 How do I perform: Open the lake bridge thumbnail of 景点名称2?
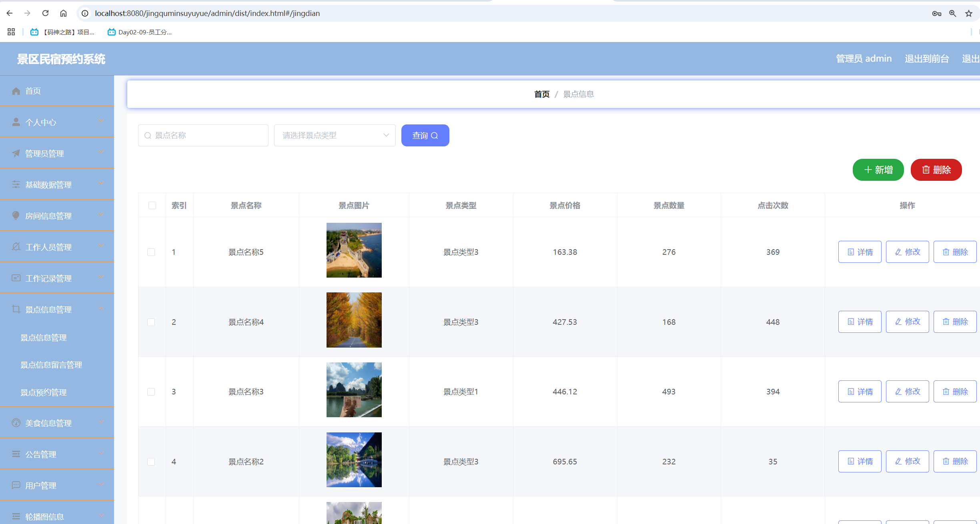(354, 460)
